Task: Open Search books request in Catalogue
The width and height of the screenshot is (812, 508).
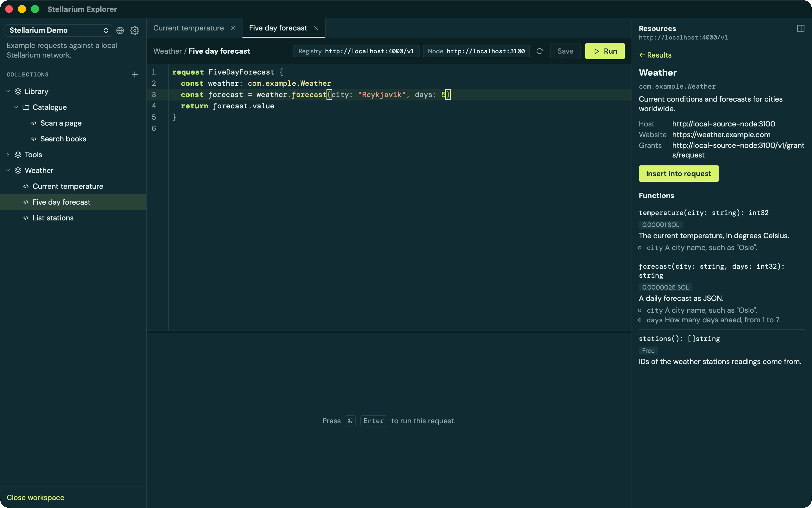Action: click(x=73, y=139)
